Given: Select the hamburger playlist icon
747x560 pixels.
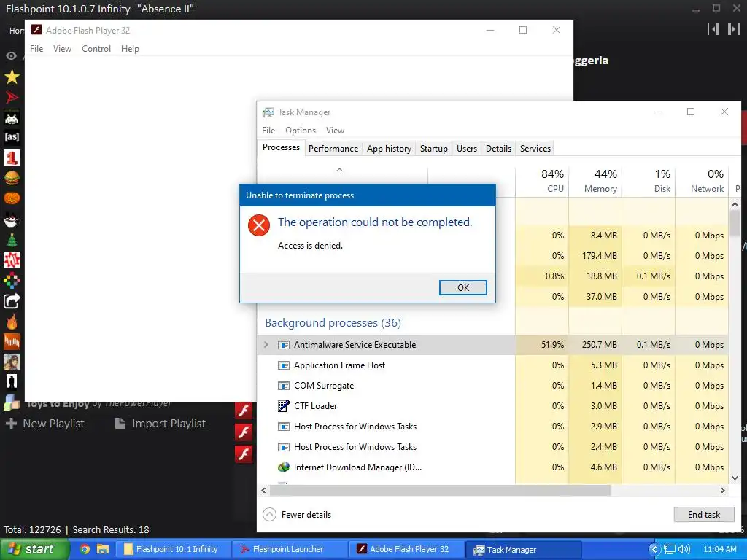Looking at the screenshot, I should click(x=12, y=178).
